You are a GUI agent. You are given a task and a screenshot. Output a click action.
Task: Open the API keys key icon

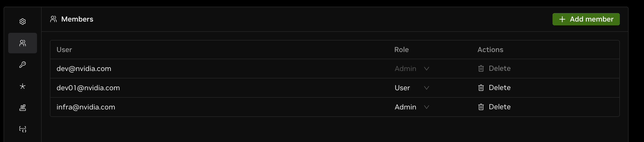click(x=23, y=65)
